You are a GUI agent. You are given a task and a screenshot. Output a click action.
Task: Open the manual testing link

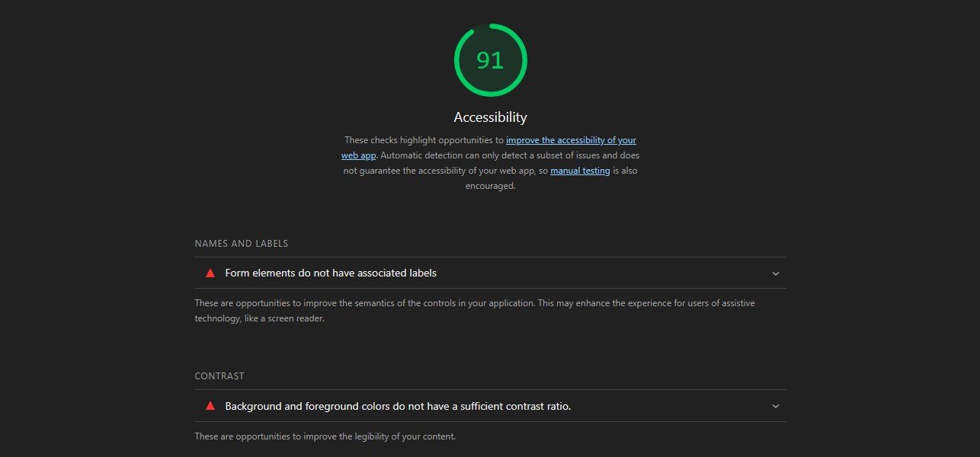coord(581,171)
